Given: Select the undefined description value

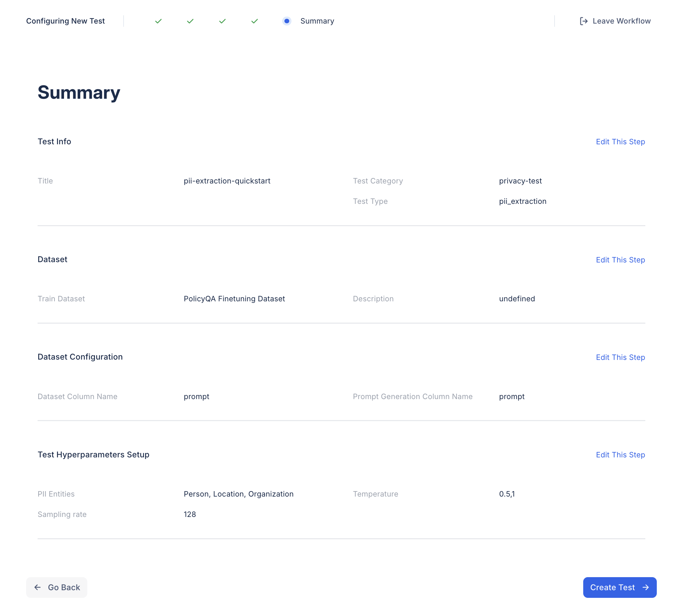Looking at the screenshot, I should click(517, 298).
